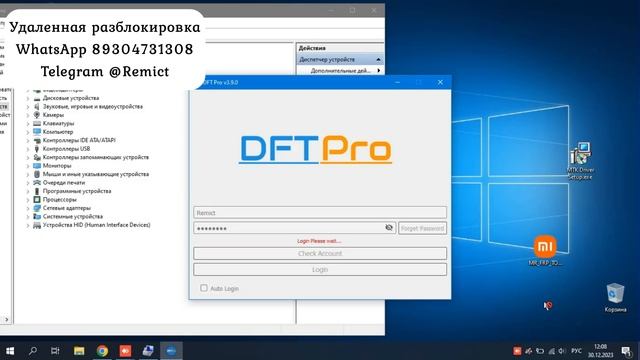This screenshot has height=360, width=640.
Task: Expand Клавиатуры node in Device Manager
Action: (28, 124)
